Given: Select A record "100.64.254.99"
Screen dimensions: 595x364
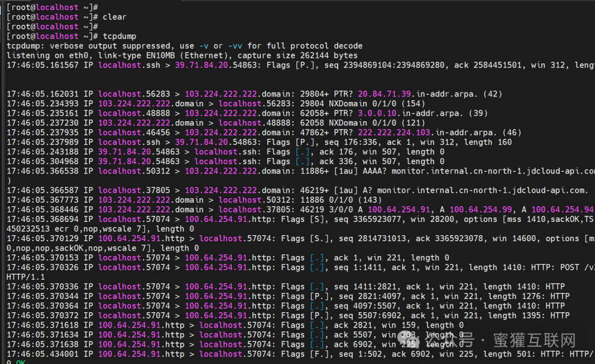Looking at the screenshot, I should 480,210.
